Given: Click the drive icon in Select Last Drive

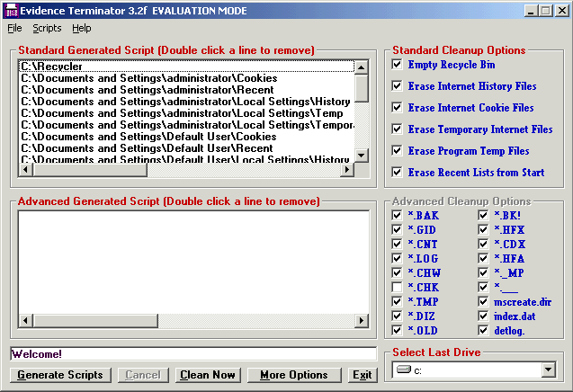Looking at the screenshot, I should 404,370.
